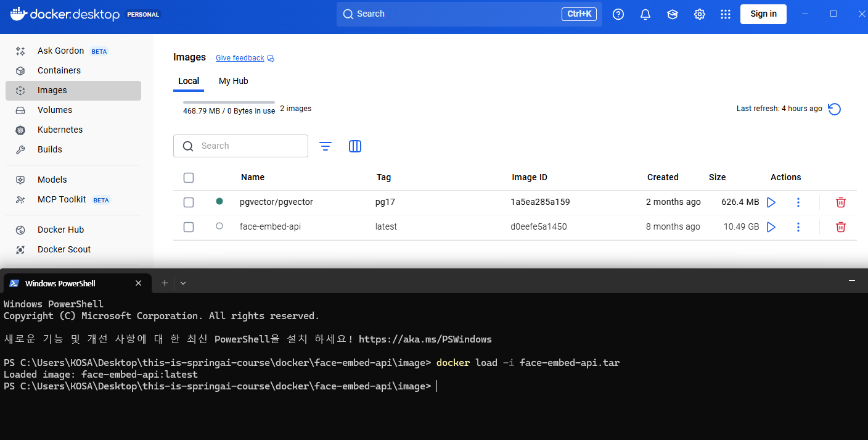Click the feedback icon beside Give feedback
This screenshot has height=440, width=868.
click(x=271, y=59)
